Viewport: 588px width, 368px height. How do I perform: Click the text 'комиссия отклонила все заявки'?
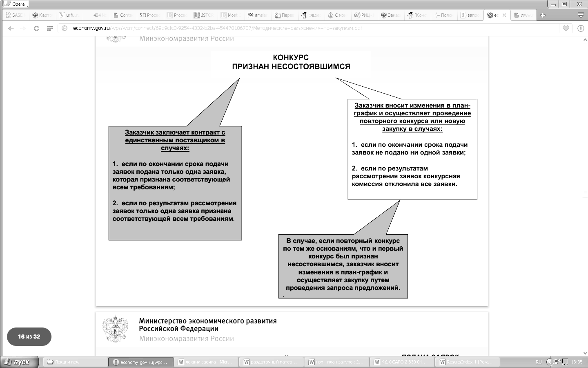[405, 184]
